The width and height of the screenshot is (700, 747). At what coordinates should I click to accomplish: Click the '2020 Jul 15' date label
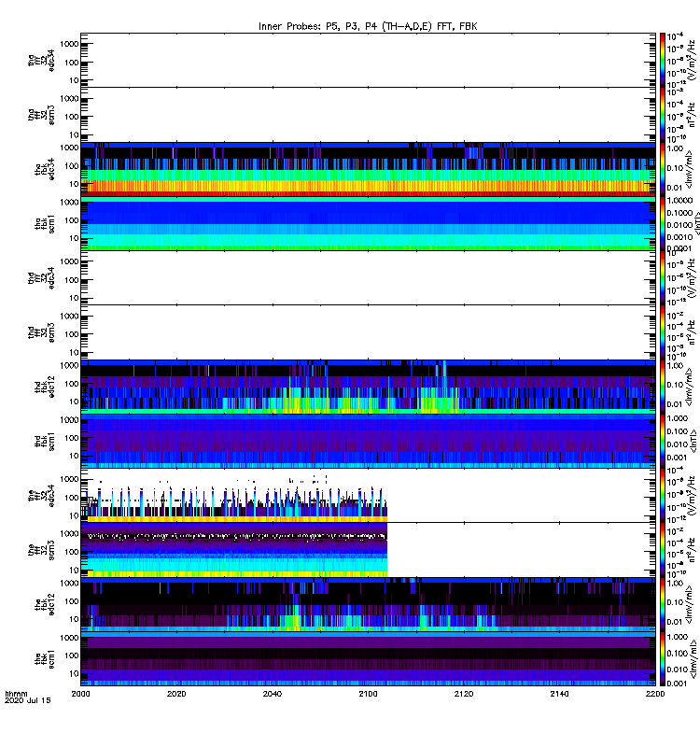28,700
